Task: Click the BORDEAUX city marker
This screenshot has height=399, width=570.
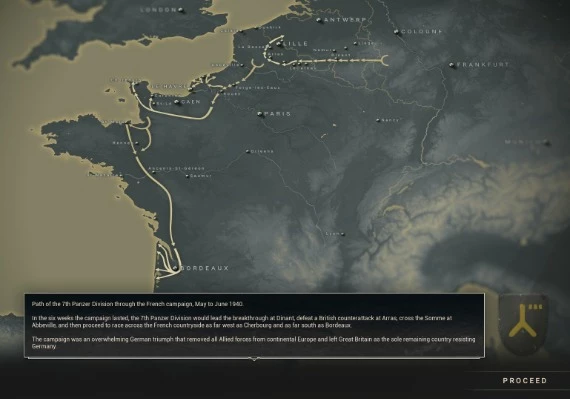Action: tap(176, 268)
